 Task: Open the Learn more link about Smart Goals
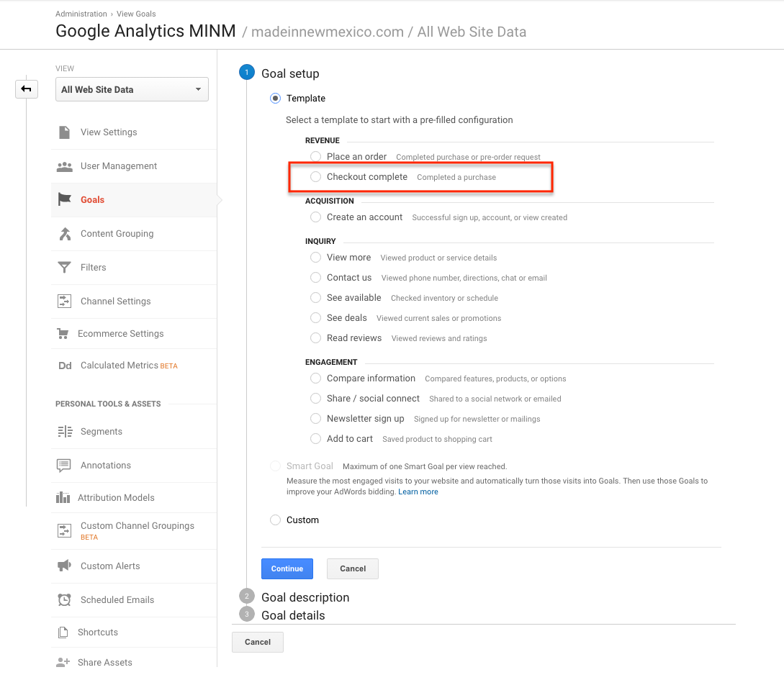click(x=418, y=491)
